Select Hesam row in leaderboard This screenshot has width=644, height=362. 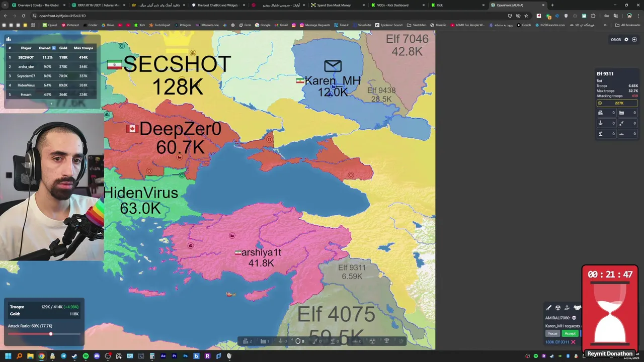(x=50, y=95)
